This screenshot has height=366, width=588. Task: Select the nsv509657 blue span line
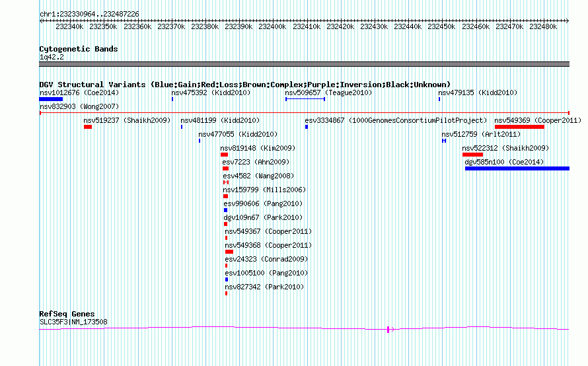305,99
